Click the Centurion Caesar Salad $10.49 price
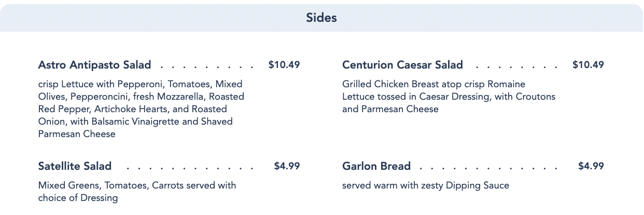644x215 pixels. pyautogui.click(x=588, y=65)
